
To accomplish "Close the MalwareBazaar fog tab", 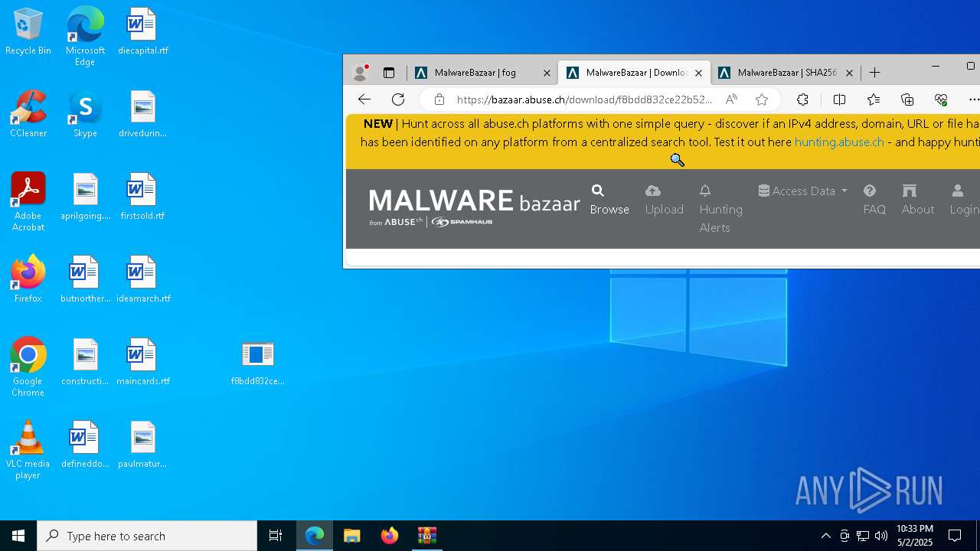I will (547, 73).
